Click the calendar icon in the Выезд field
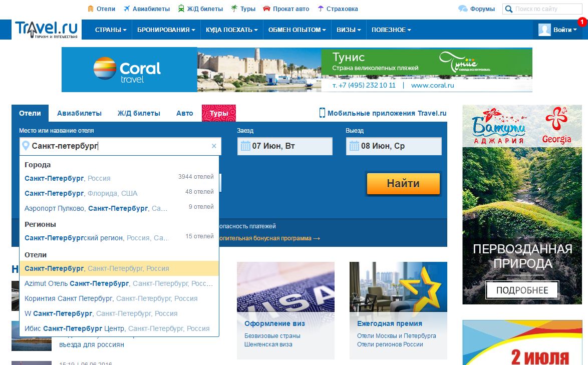 (354, 146)
